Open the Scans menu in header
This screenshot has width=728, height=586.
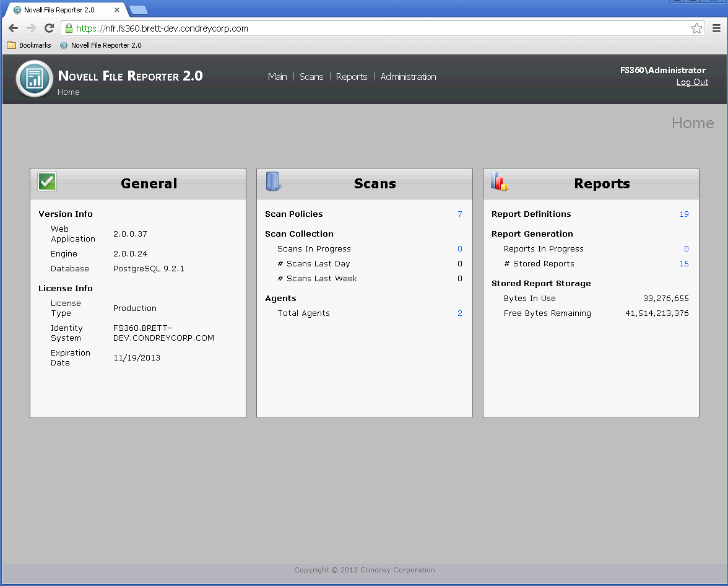pos(311,77)
